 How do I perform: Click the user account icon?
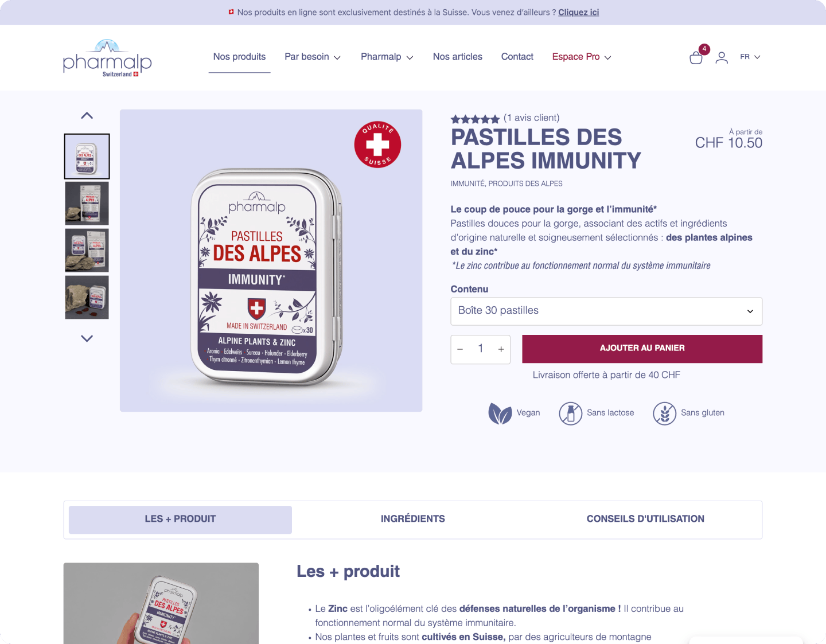722,57
